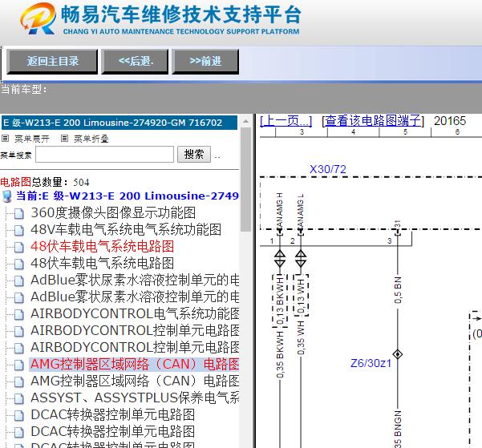
Task: Open red 48伏车载电气系统电路图 entry
Action: coord(103,246)
